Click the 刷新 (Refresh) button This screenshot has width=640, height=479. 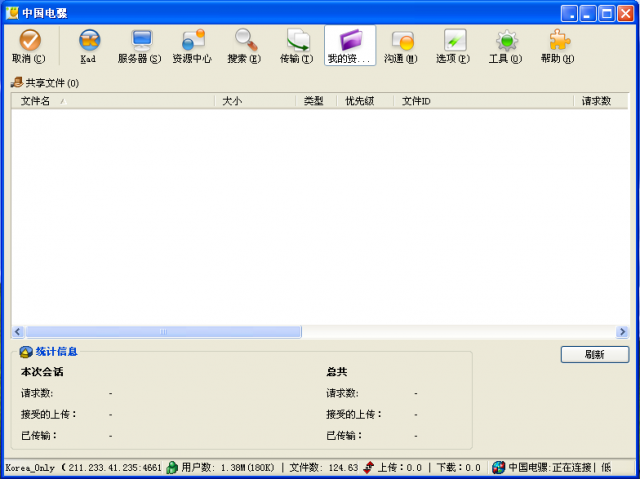[x=594, y=354]
